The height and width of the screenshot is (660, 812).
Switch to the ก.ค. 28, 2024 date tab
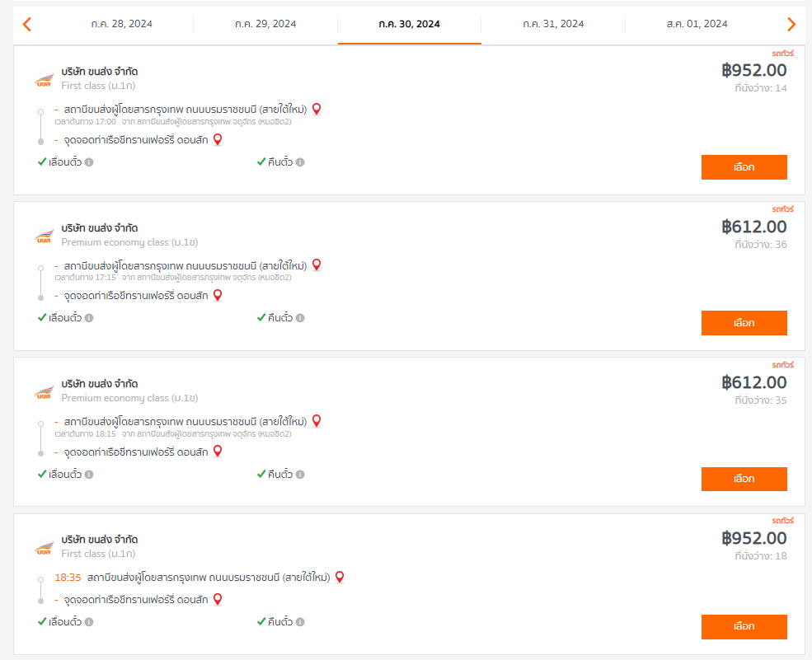(x=122, y=24)
